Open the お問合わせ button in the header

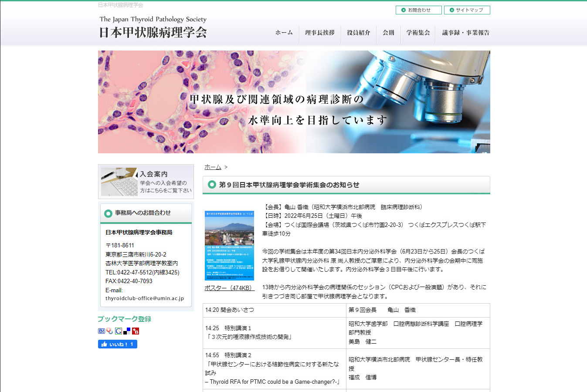pyautogui.click(x=418, y=10)
